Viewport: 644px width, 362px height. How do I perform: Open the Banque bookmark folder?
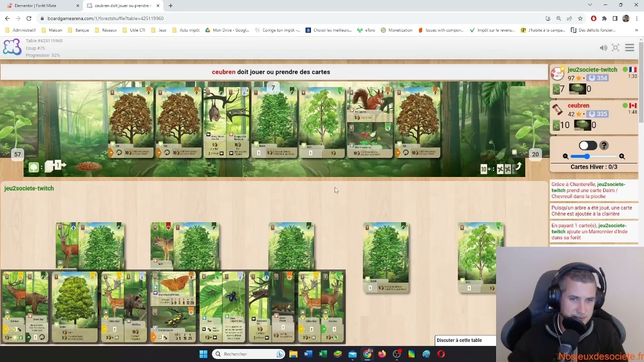point(78,30)
